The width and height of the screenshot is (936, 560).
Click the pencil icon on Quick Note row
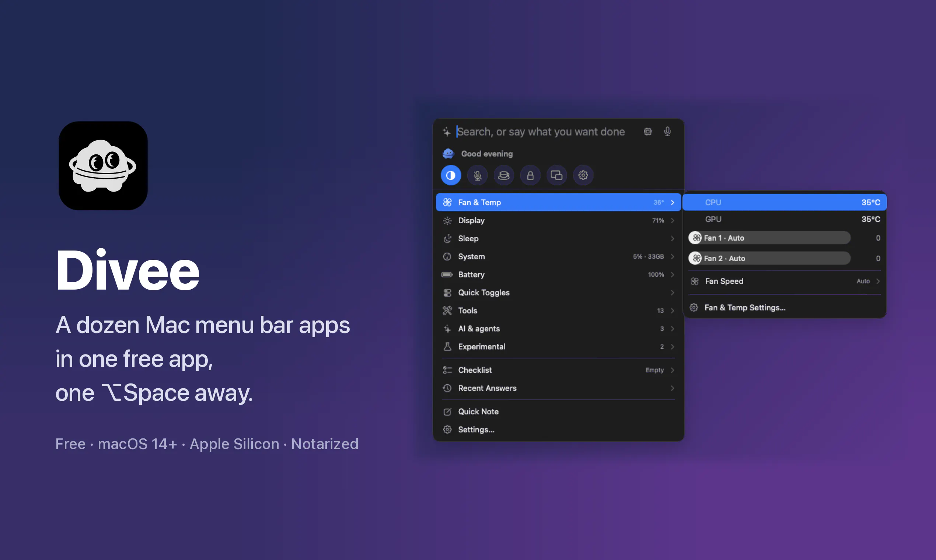(447, 412)
